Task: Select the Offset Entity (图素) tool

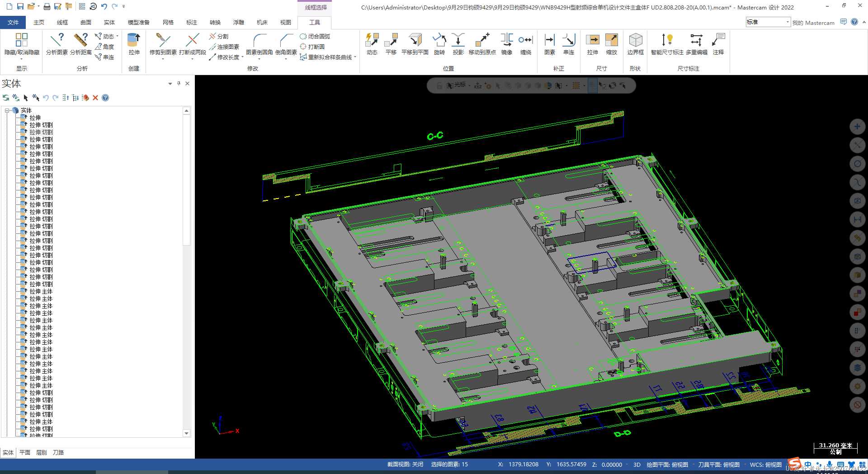Action: (550, 44)
